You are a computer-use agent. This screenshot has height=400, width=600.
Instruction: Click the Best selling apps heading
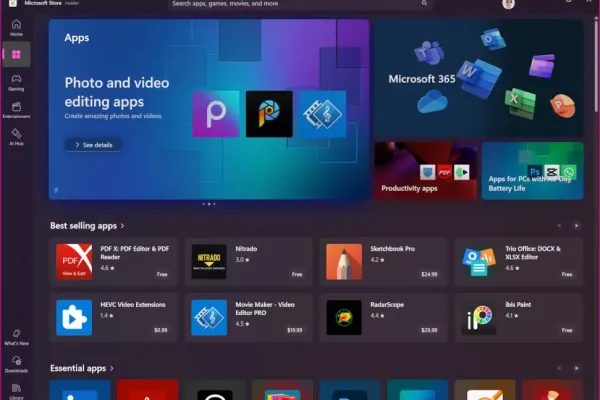tap(83, 226)
